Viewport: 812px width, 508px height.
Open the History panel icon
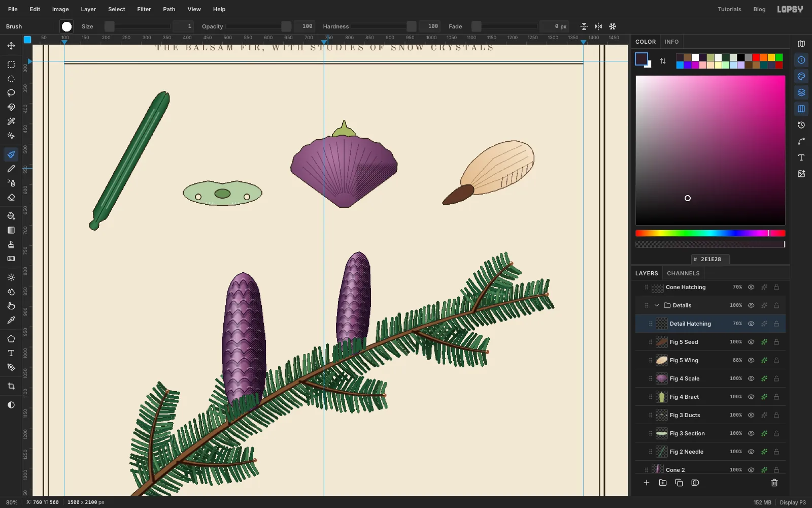point(801,125)
